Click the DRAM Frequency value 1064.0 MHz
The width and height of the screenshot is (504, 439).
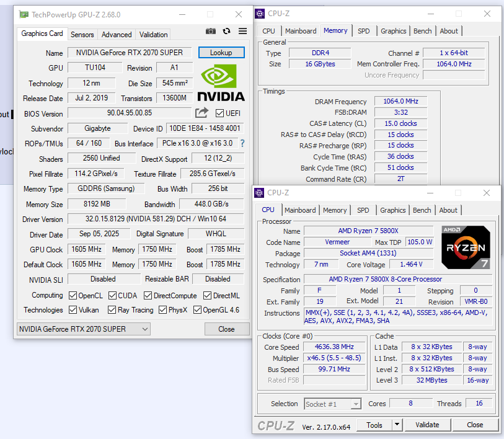click(x=401, y=101)
